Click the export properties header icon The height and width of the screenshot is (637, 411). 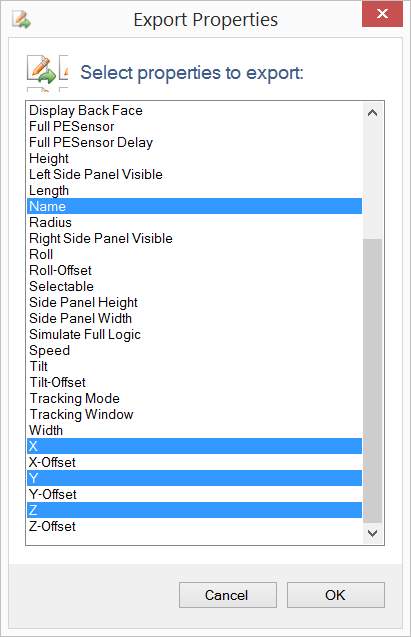click(41, 69)
